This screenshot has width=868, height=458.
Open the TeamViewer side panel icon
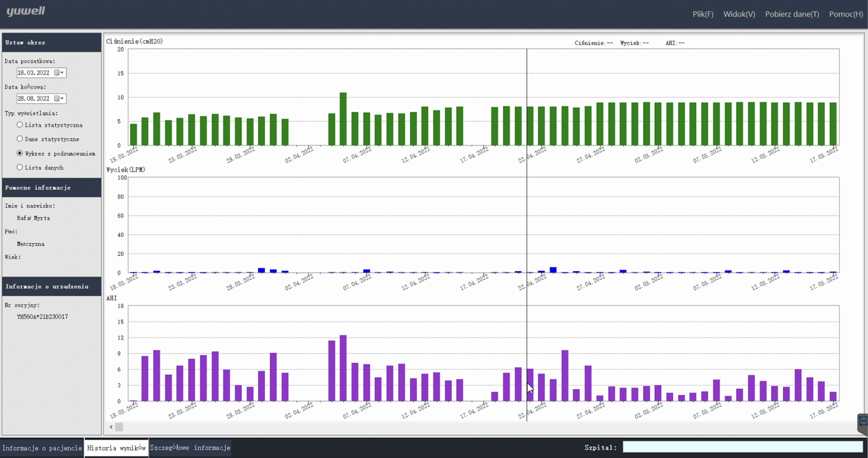(x=863, y=422)
